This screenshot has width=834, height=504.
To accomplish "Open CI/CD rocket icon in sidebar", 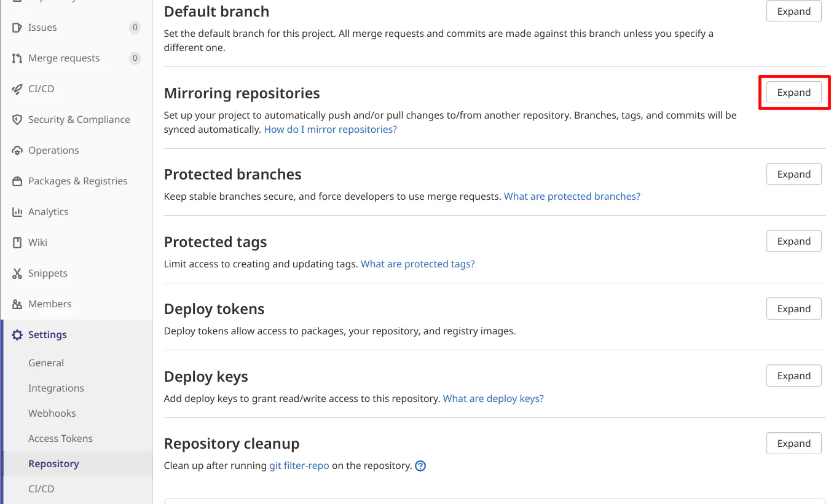I will (x=17, y=89).
